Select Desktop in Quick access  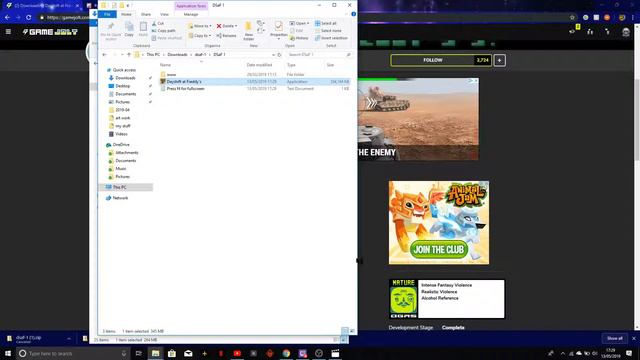click(122, 86)
